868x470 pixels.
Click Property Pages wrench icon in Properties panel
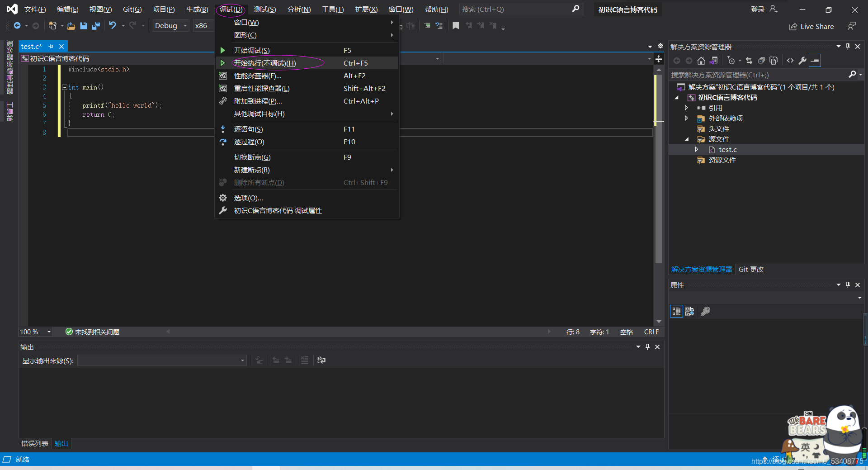pos(705,311)
